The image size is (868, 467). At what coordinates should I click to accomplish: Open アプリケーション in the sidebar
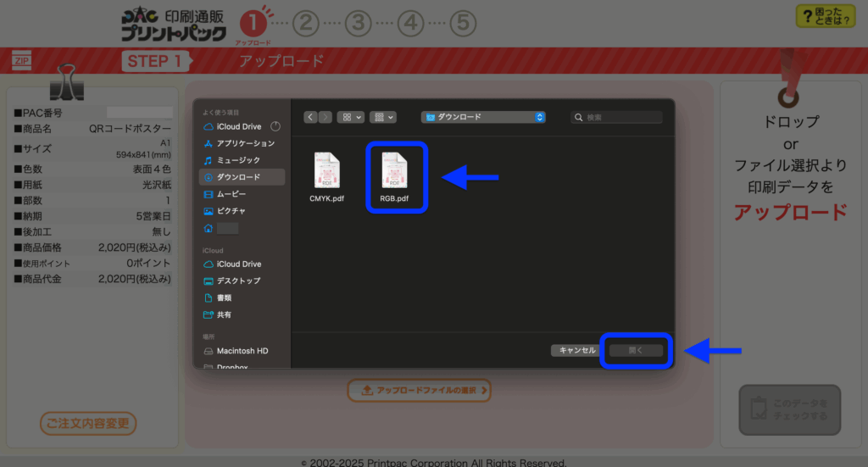(x=245, y=143)
